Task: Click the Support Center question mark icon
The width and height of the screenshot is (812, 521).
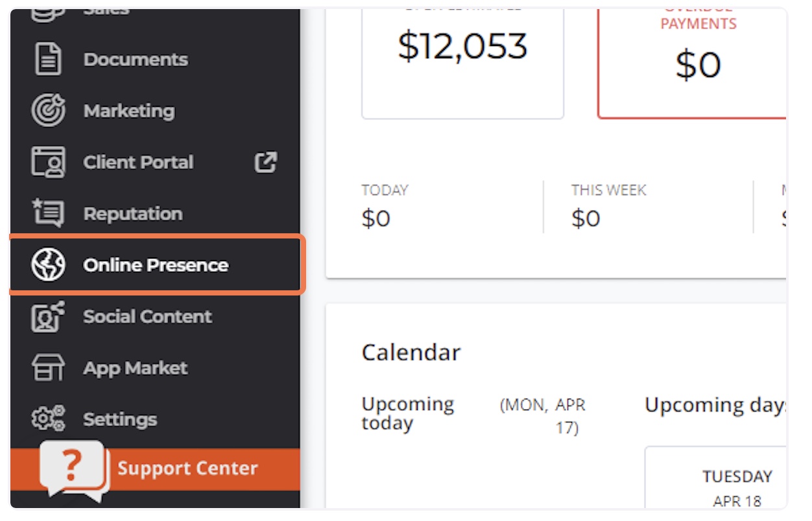Action: [74, 470]
